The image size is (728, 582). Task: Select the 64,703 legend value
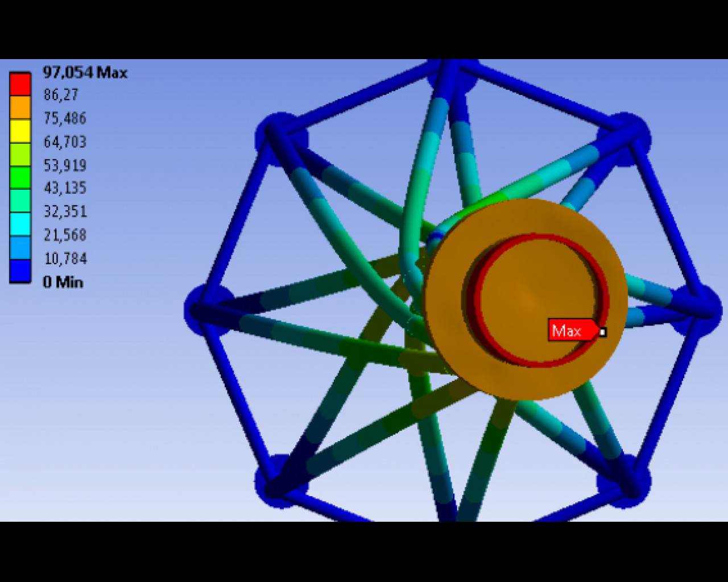65,142
